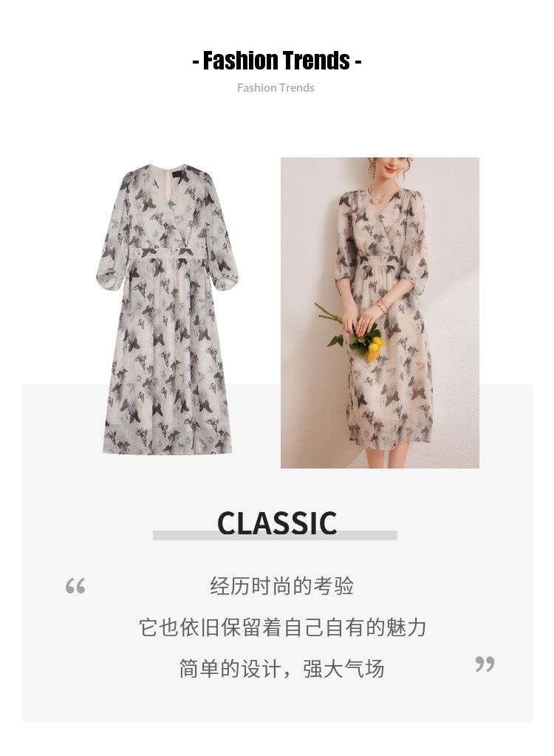
Task: Click the text line 经历时尚的考验
Action: [x=282, y=586]
